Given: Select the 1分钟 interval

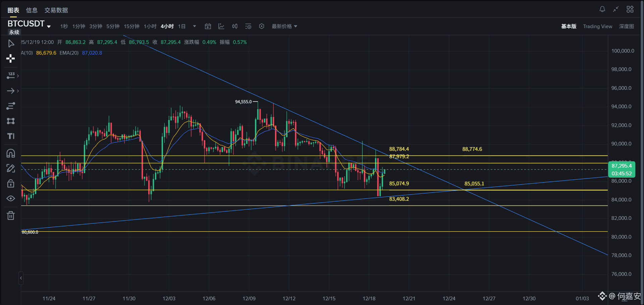Looking at the screenshot, I should (79, 26).
